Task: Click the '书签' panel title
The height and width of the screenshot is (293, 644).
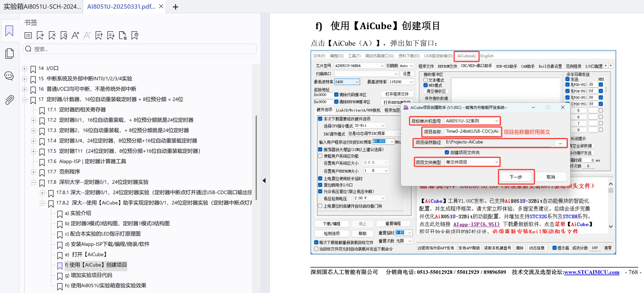Action: point(31,23)
